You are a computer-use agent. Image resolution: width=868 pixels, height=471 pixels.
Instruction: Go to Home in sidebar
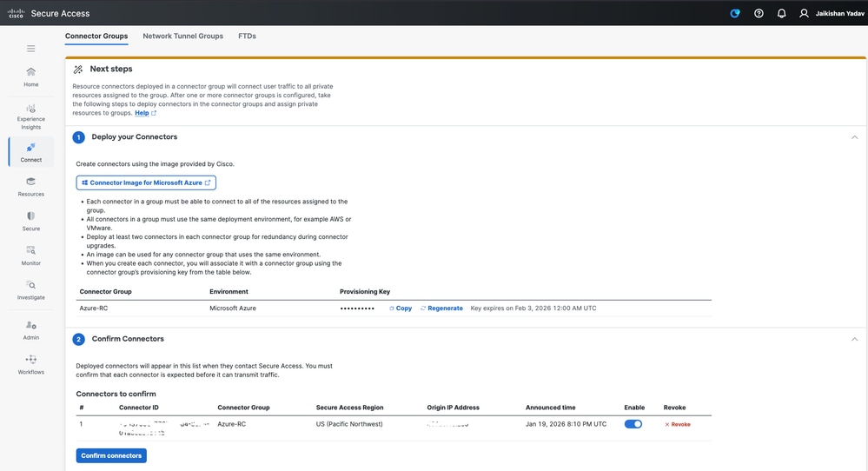[31, 77]
